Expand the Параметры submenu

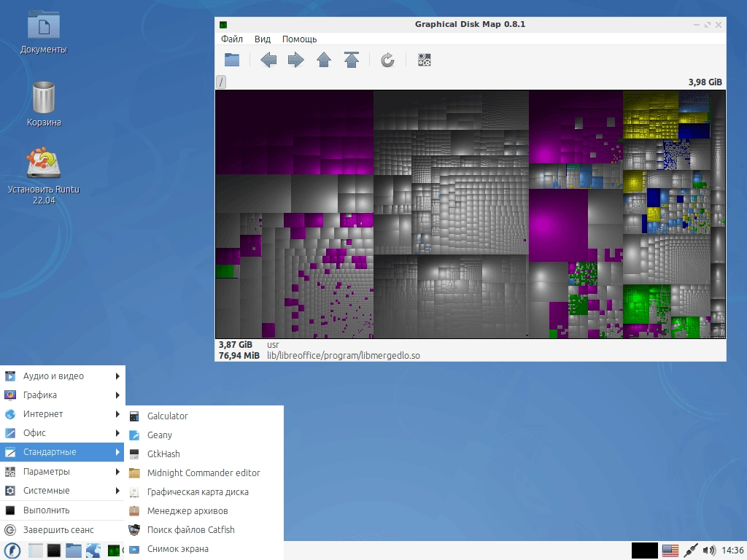tap(62, 472)
